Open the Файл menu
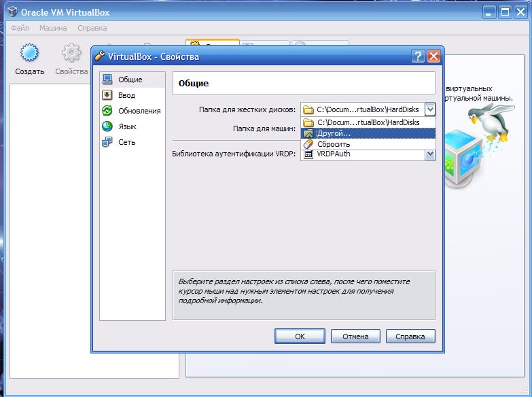This screenshot has height=397, width=532. (x=20, y=28)
